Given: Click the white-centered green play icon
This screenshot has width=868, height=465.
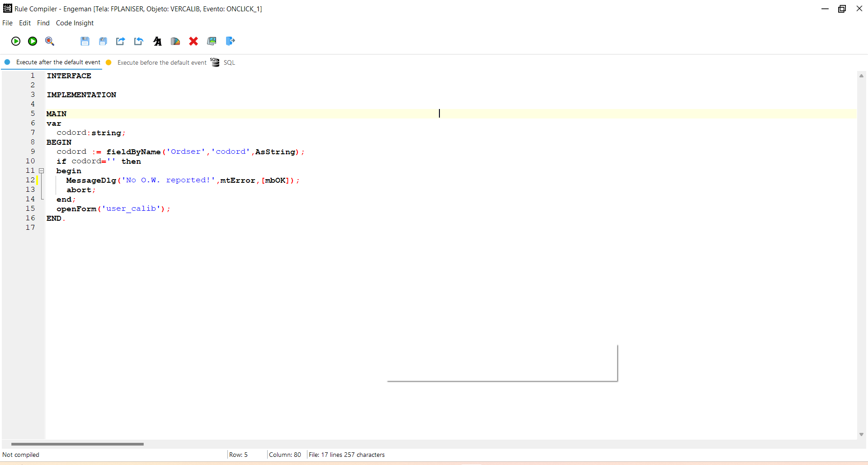Looking at the screenshot, I should point(16,41).
